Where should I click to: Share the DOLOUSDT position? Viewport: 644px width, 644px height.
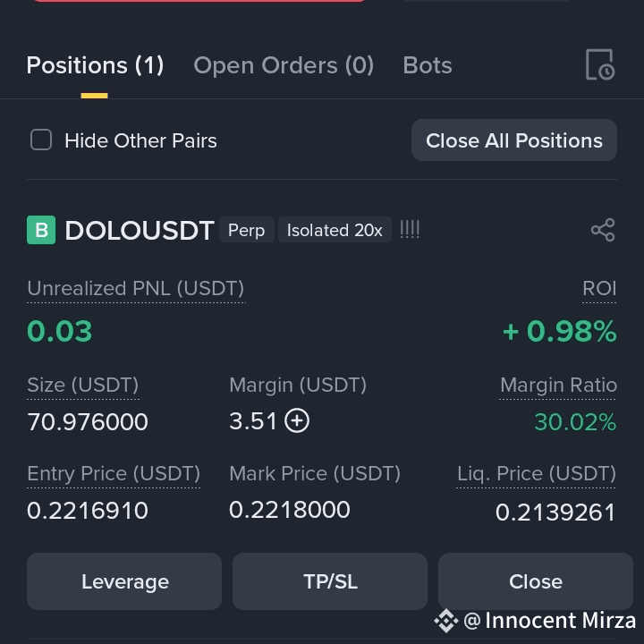[x=603, y=230]
